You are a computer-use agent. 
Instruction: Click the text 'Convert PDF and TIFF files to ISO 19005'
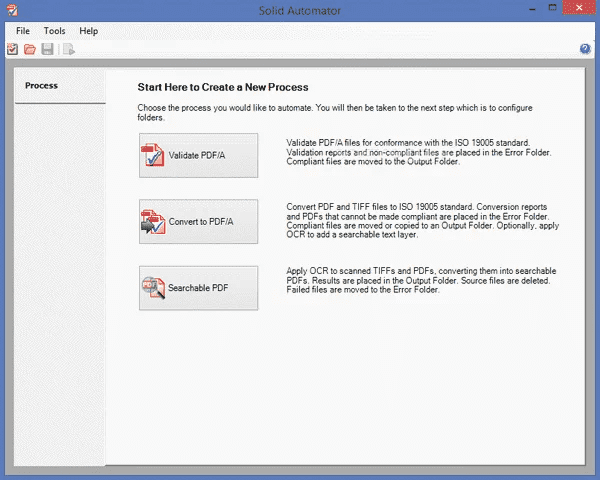point(375,207)
